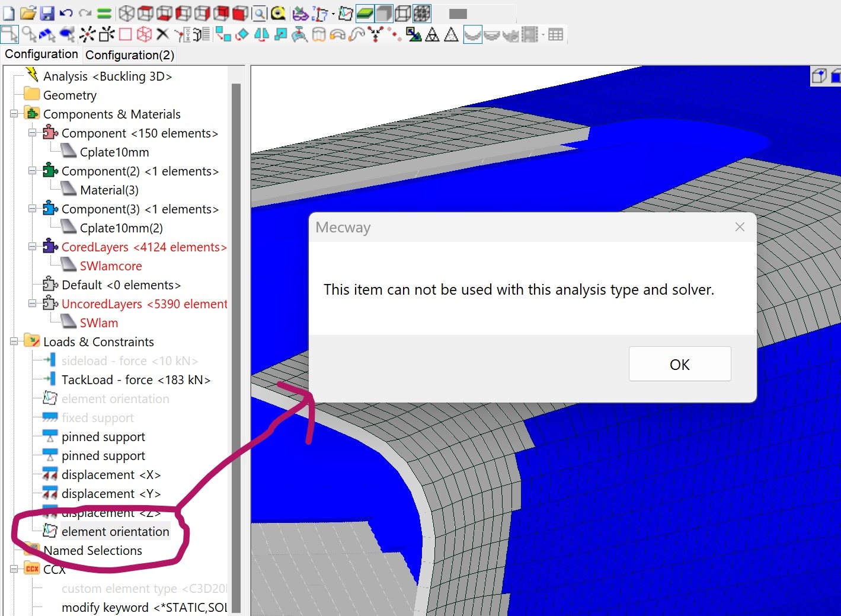Open node numbers tool dropdown arrow

tap(334, 14)
